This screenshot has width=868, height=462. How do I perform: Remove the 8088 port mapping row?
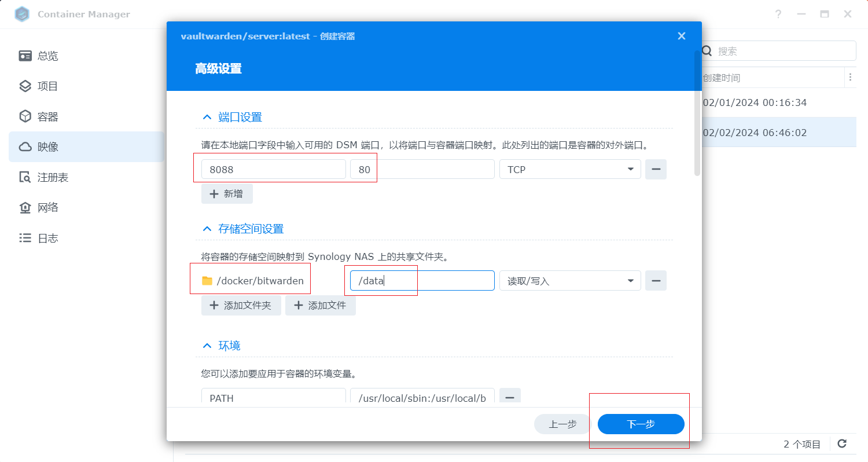(656, 170)
